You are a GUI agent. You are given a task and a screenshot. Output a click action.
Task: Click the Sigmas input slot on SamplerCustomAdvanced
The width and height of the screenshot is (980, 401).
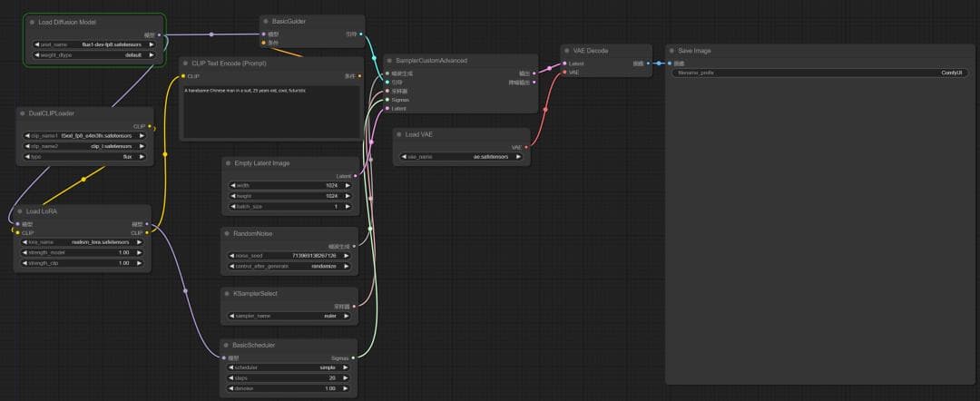[387, 99]
